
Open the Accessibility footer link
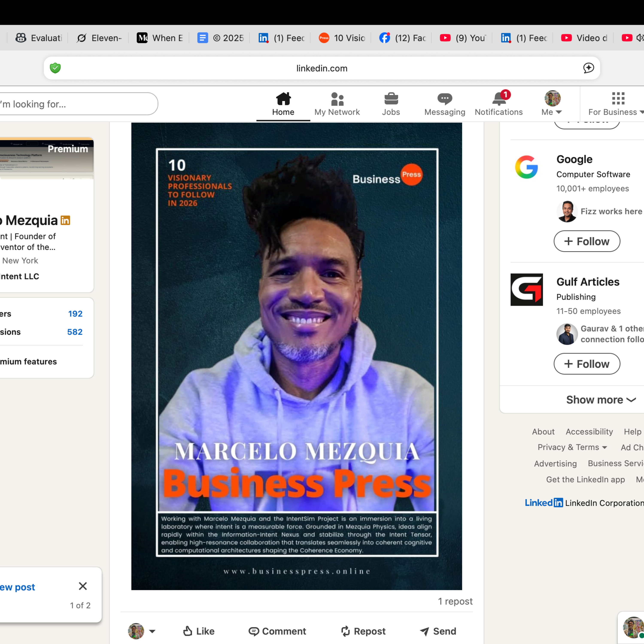pos(589,432)
